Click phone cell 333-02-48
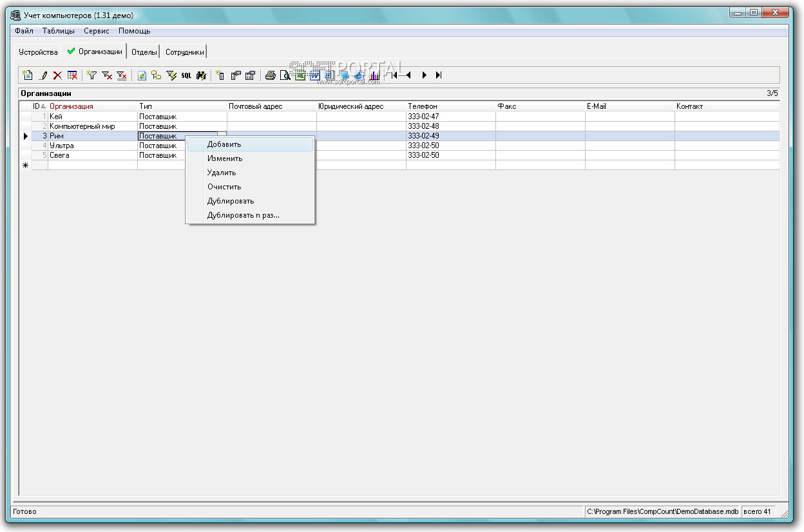The width and height of the screenshot is (804, 532). click(x=451, y=126)
